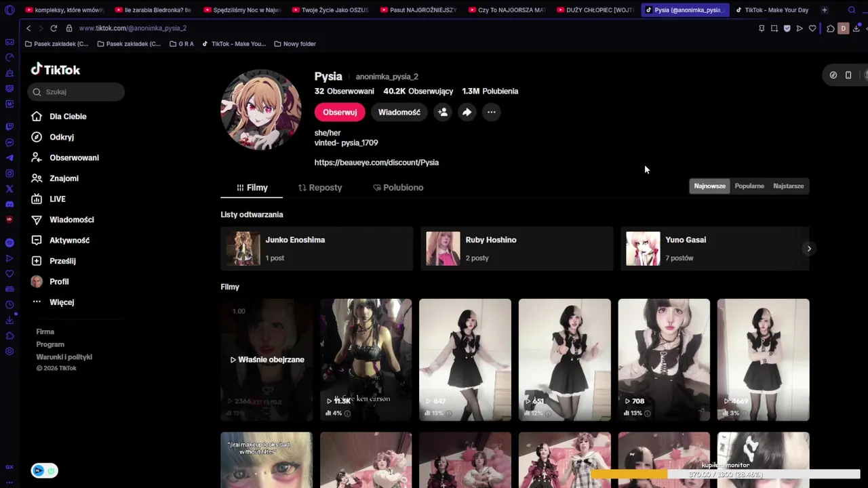Click the 4% stats info icon

point(347,413)
